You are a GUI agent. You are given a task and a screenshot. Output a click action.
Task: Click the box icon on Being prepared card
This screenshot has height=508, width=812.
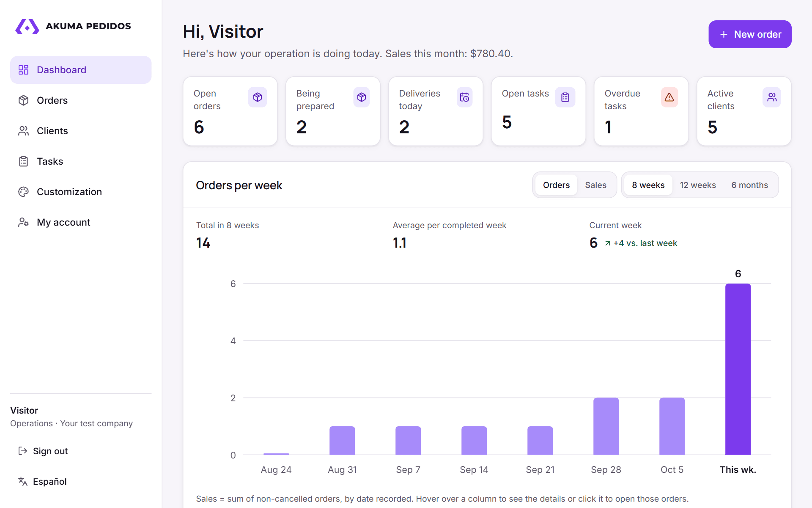point(362,97)
